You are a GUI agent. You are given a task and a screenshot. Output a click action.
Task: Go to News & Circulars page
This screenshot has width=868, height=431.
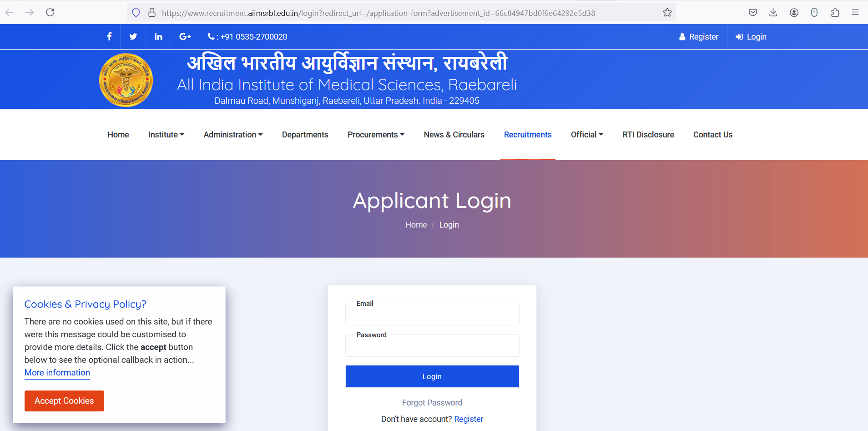[x=454, y=135]
